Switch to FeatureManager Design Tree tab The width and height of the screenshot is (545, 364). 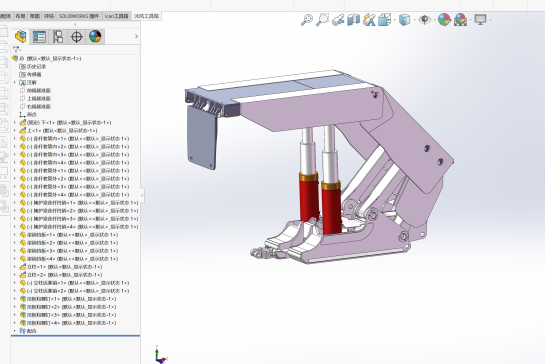point(21,37)
